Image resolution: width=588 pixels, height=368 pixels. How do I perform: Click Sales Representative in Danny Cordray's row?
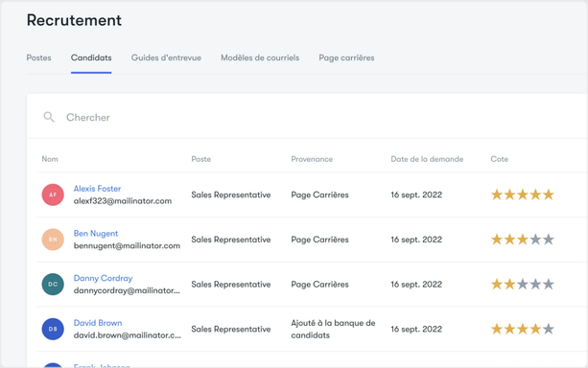pos(231,285)
